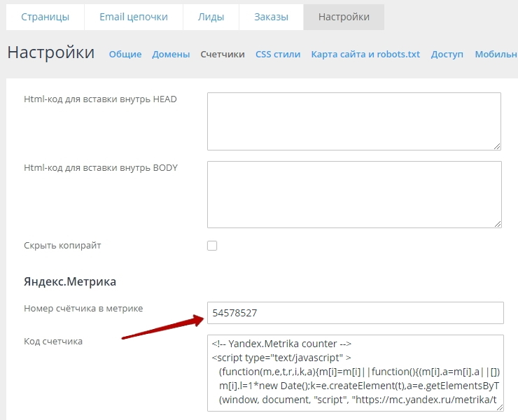Open the Страницы tab
Screen dimensions: 518x420
pos(45,17)
